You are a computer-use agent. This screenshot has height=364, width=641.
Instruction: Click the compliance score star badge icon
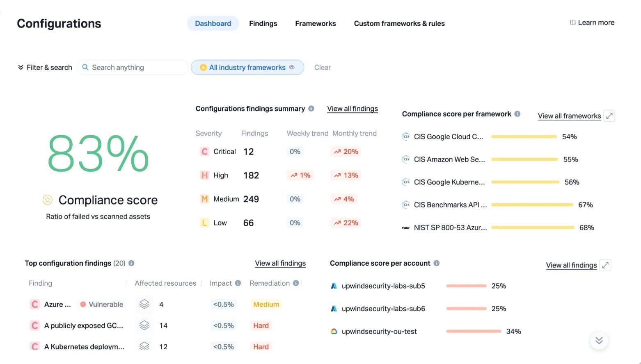(48, 200)
